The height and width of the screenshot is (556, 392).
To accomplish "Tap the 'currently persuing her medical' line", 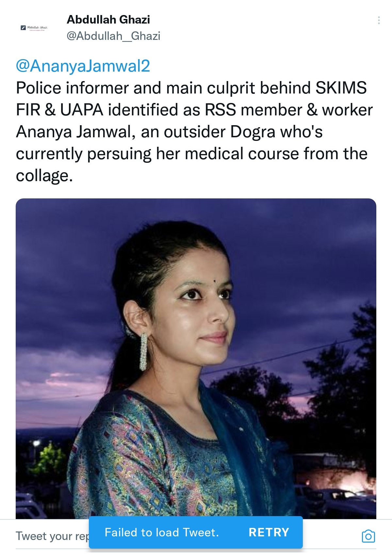I will 191,154.
